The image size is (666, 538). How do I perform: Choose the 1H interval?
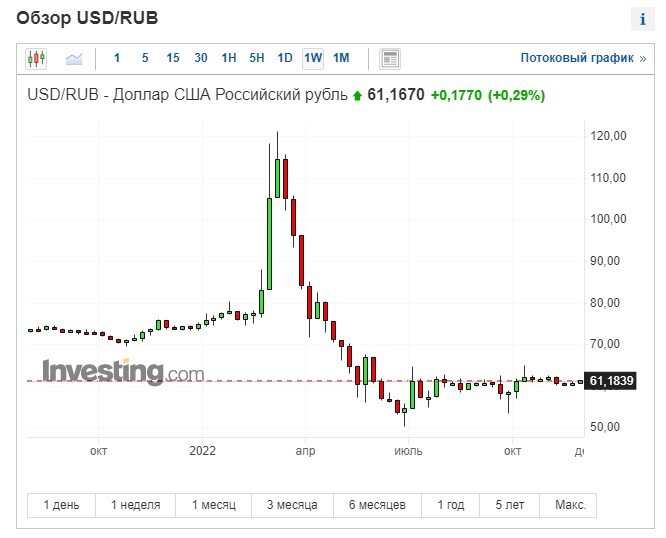[229, 58]
